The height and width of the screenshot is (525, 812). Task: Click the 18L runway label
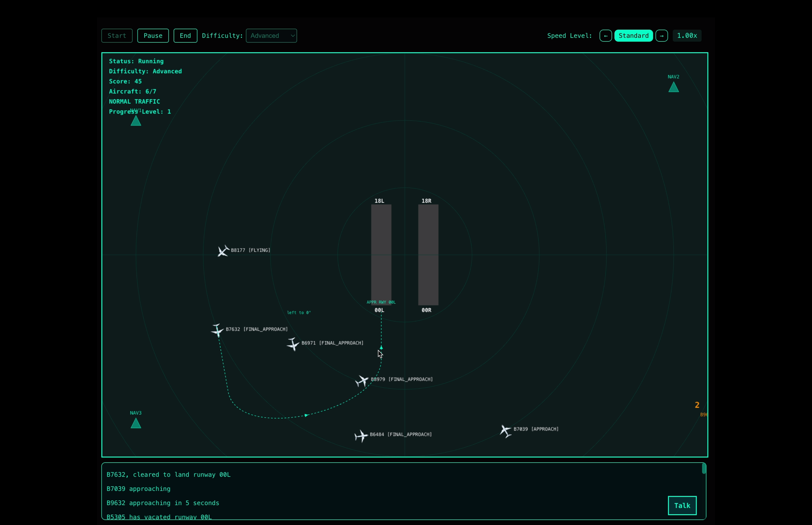click(379, 201)
